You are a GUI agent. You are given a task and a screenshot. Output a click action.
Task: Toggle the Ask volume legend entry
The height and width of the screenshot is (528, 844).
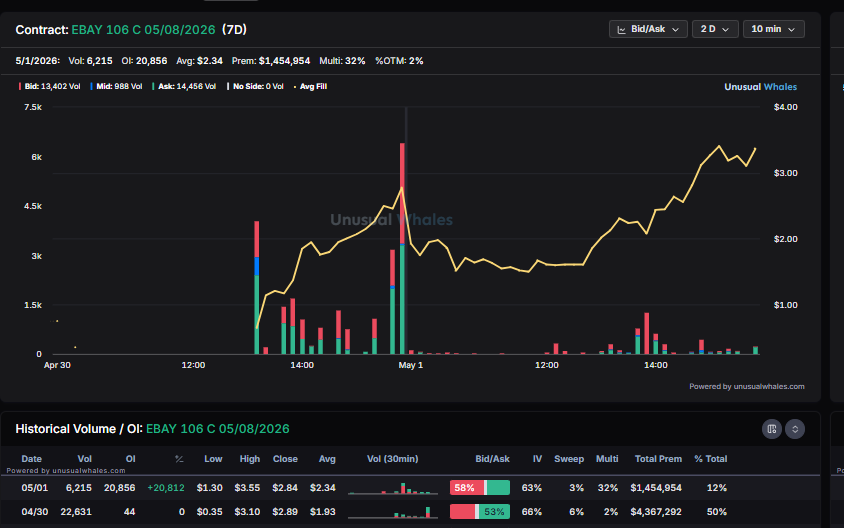tap(184, 87)
